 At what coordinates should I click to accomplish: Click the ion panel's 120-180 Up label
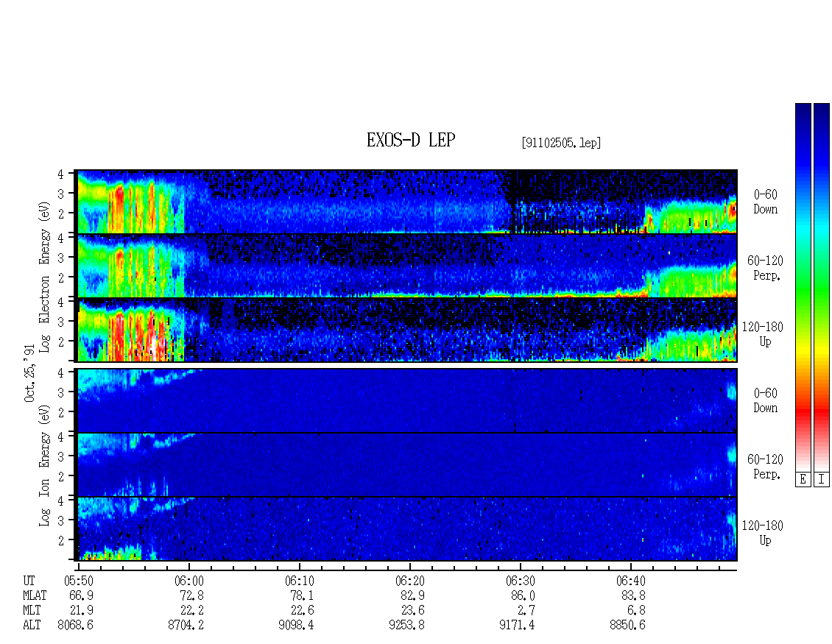pos(763,533)
